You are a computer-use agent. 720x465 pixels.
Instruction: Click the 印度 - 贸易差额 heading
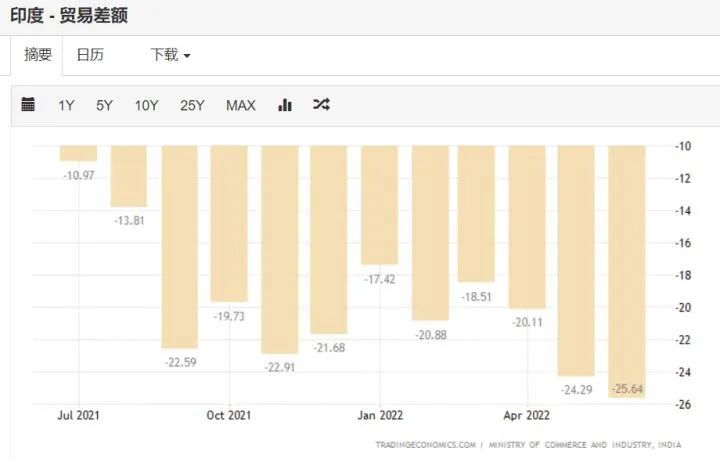[69, 16]
